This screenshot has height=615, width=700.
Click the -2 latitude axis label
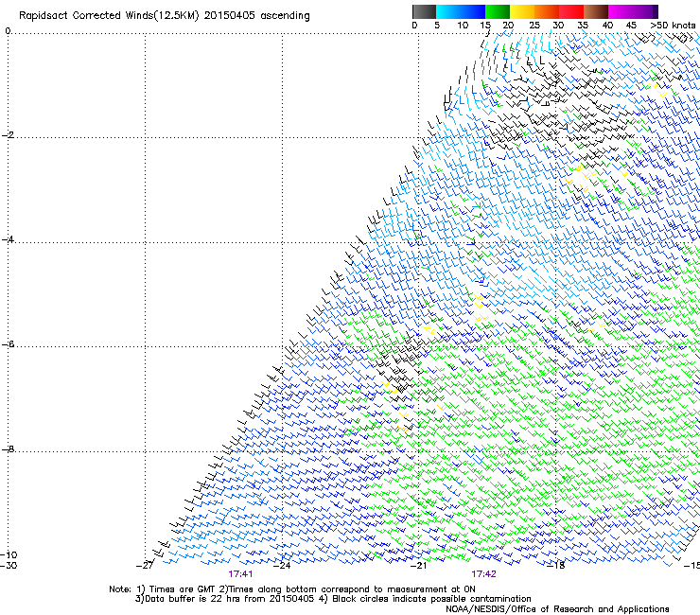click(8, 135)
